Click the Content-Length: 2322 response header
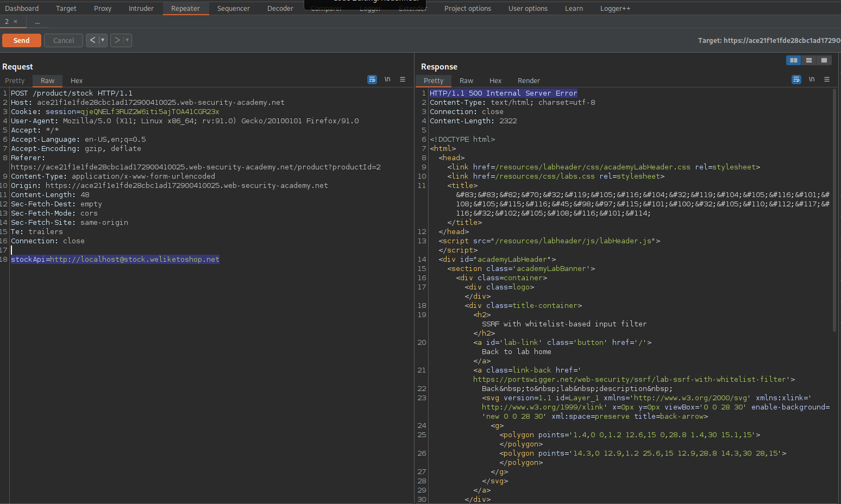The height and width of the screenshot is (504, 841). [x=474, y=121]
